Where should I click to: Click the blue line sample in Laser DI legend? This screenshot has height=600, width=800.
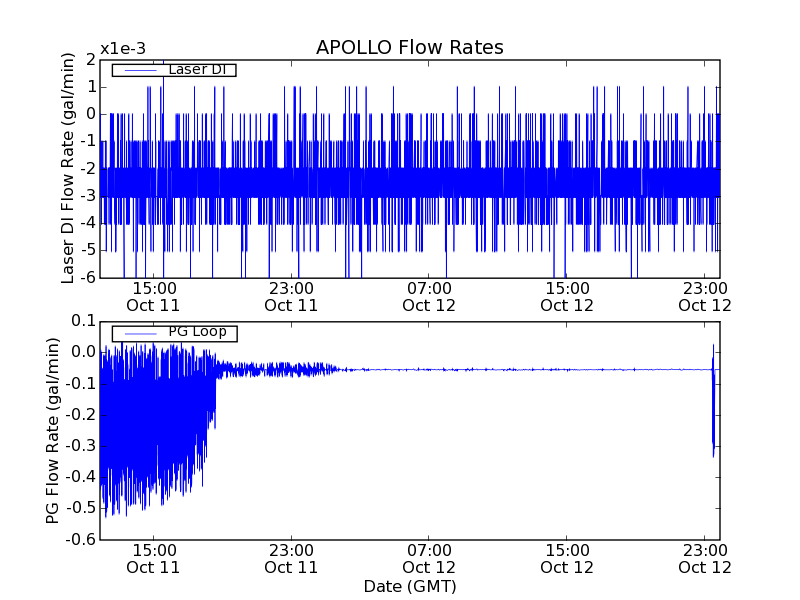click(138, 70)
